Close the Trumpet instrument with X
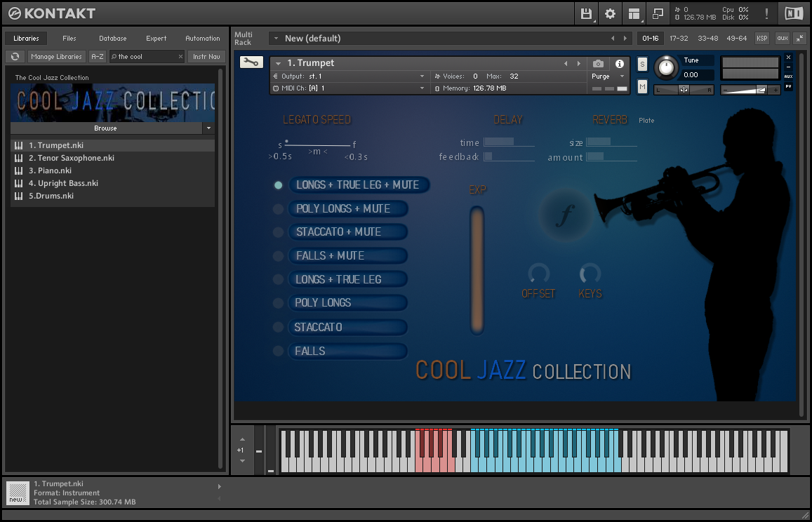The height and width of the screenshot is (522, 812). point(788,58)
